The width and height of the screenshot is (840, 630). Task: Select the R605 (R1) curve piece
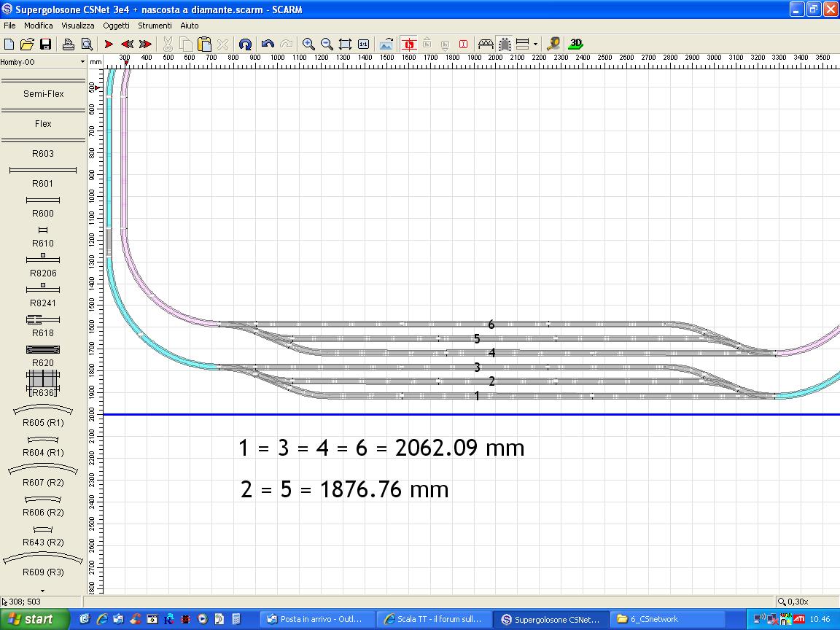43,416
